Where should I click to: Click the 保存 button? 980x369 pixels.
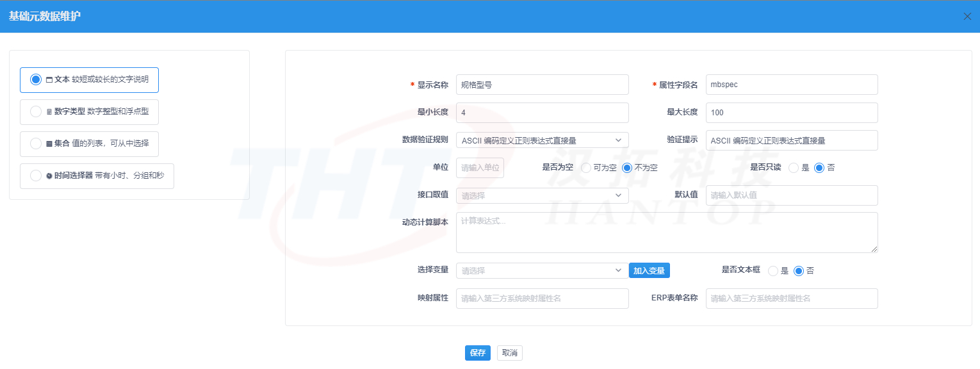coord(477,352)
